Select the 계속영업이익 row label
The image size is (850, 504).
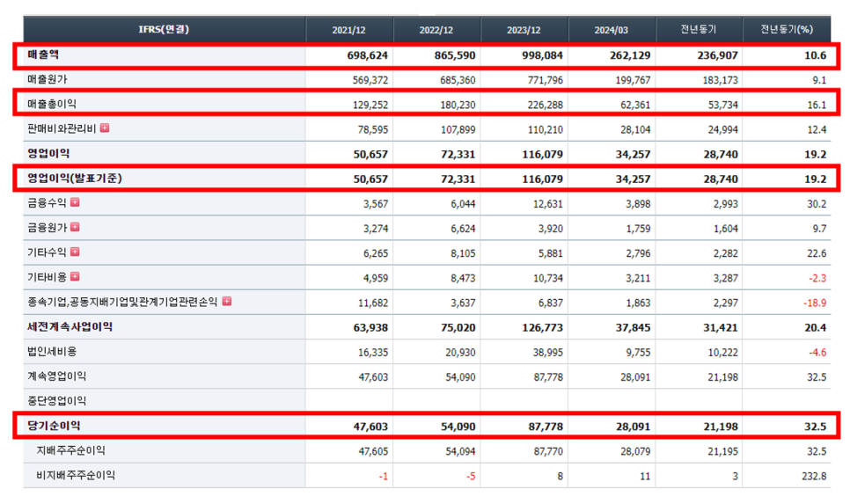[x=57, y=376]
